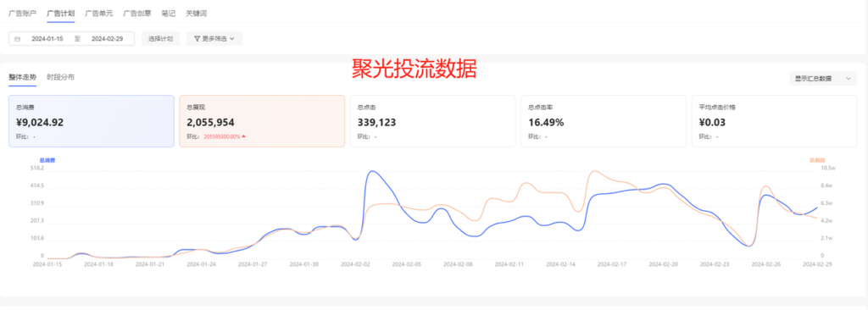
Task: Select the 整体走势 tab
Action: tap(23, 77)
